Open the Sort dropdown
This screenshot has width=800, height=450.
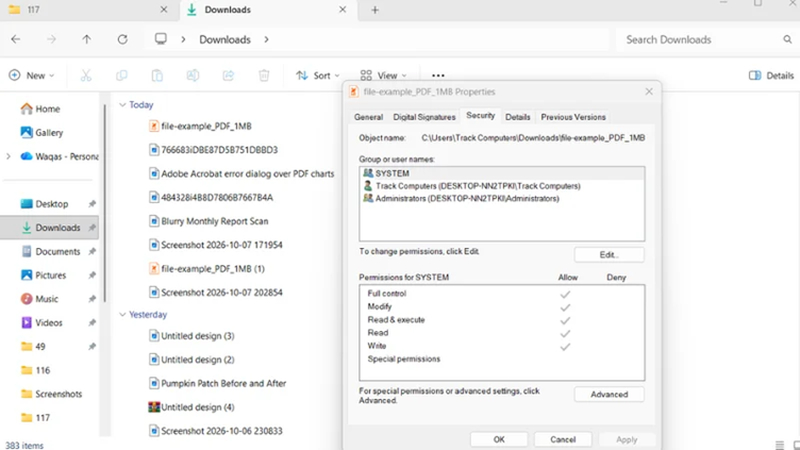(318, 76)
